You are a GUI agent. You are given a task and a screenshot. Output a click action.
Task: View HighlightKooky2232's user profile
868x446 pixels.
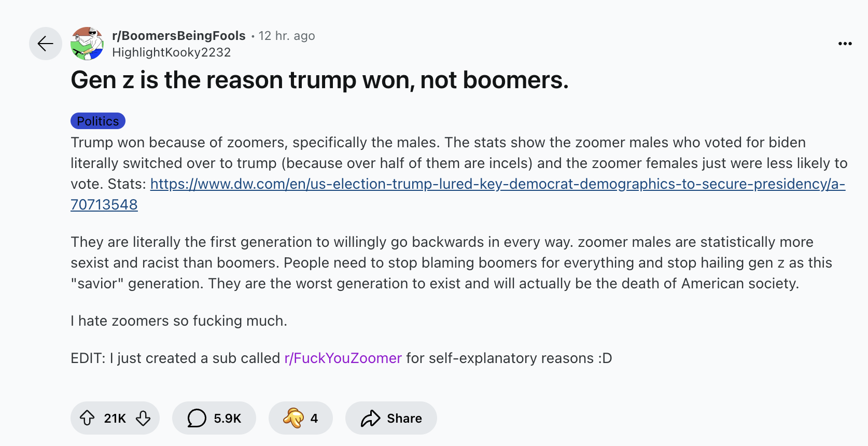tap(171, 52)
